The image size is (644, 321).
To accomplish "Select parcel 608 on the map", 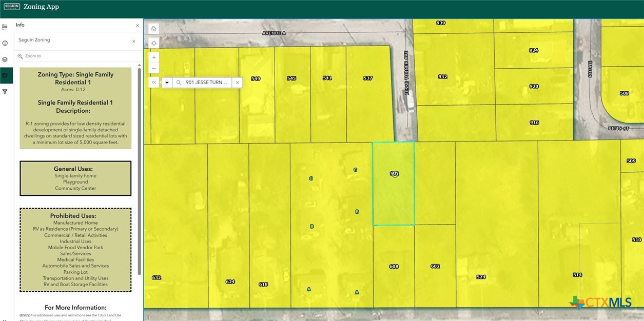I will pyautogui.click(x=394, y=266).
